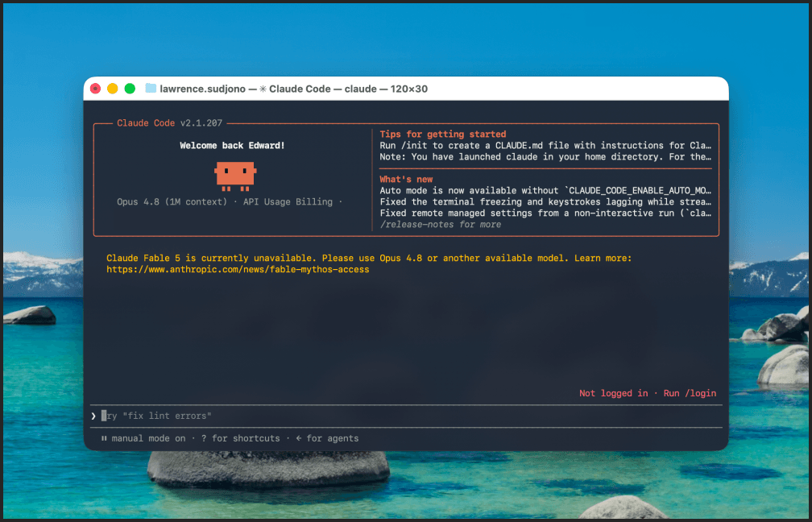The height and width of the screenshot is (522, 812).
Task: Click the yellow minimize window button
Action: click(x=113, y=89)
